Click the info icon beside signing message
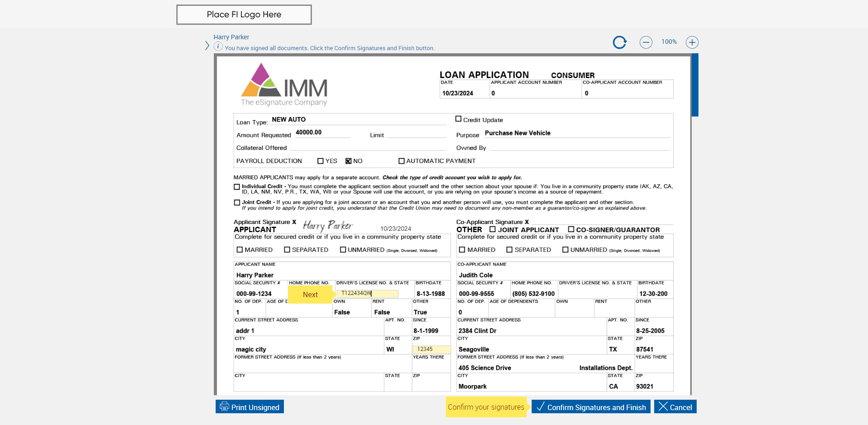 click(x=218, y=47)
